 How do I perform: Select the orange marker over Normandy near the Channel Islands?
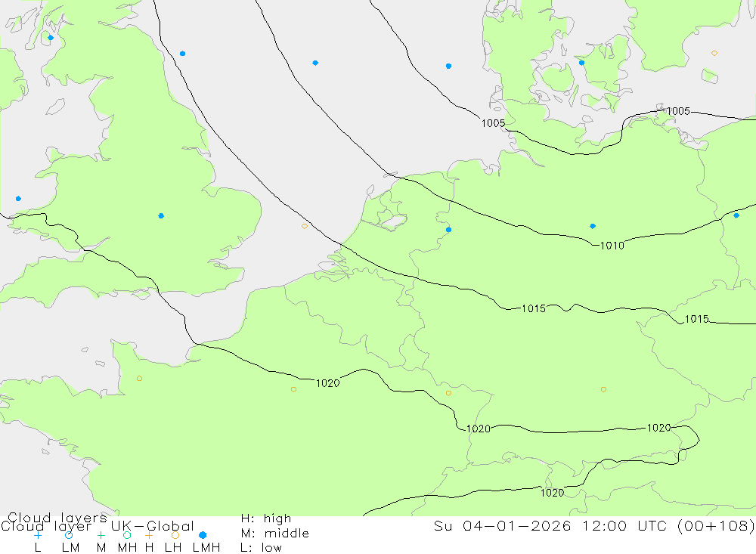tap(139, 379)
